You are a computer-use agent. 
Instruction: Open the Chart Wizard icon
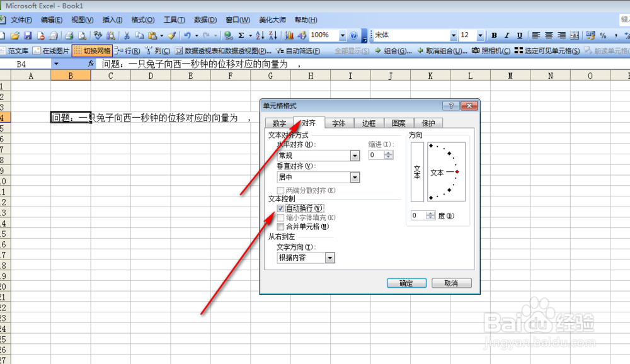[x=289, y=36]
